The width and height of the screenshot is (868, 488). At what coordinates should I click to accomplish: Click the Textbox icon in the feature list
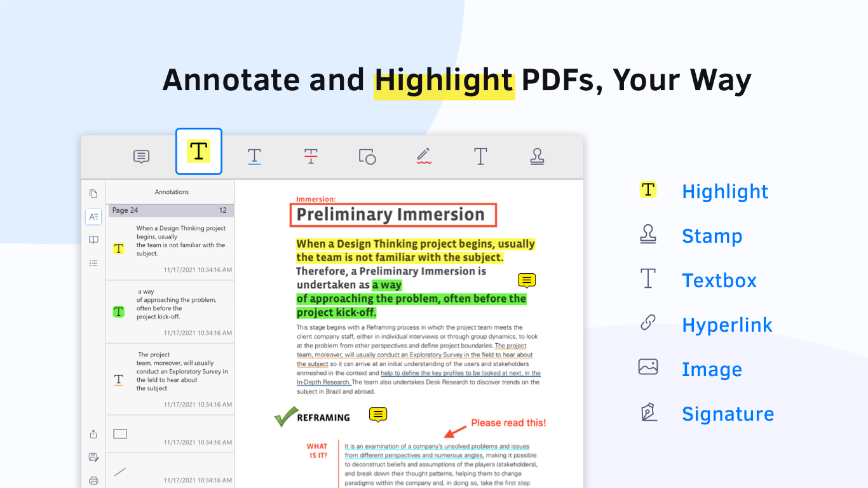point(648,279)
